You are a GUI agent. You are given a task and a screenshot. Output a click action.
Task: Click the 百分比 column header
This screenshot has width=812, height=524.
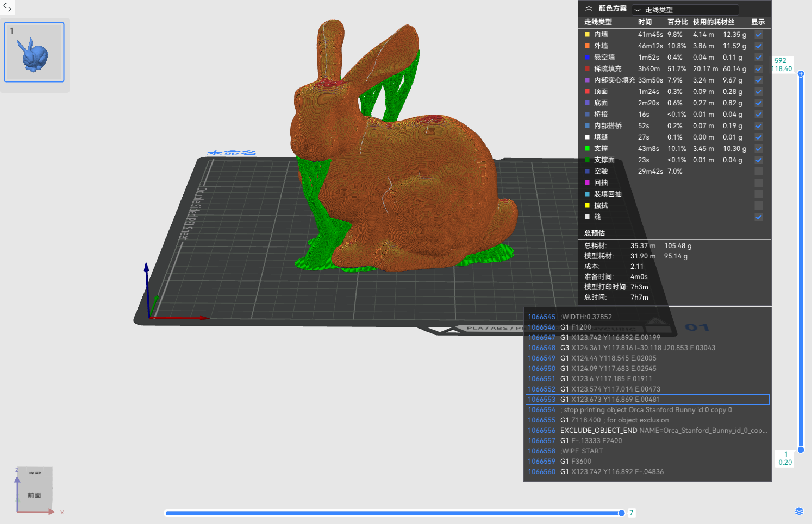678,22
